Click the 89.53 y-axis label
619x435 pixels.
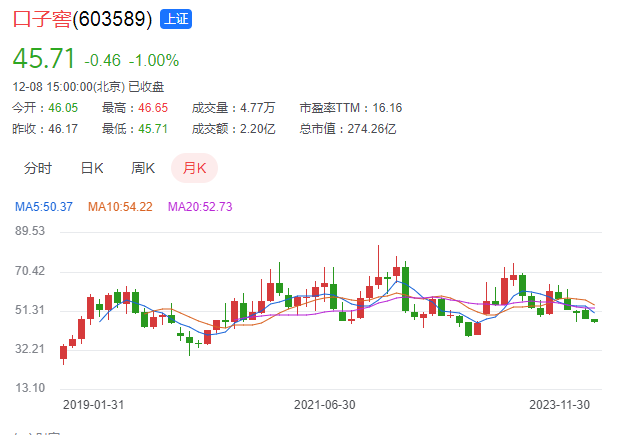point(30,231)
